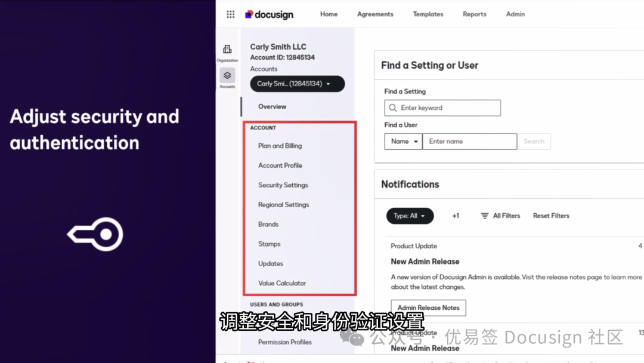The image size is (644, 363).
Task: Click the All Filters funnel icon
Action: point(485,216)
